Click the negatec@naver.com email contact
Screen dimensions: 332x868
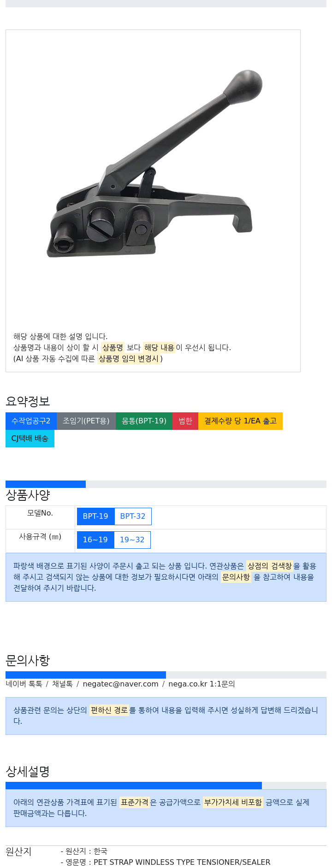120,684
